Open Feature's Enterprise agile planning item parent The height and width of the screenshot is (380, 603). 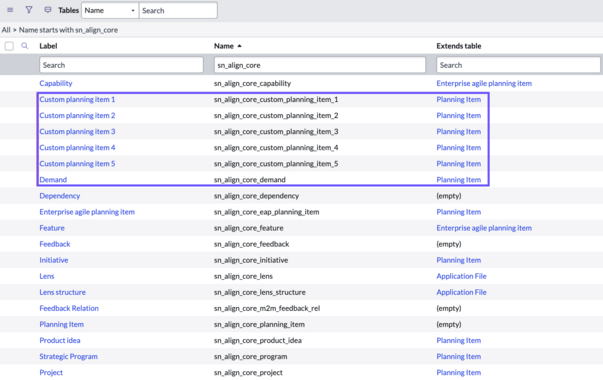click(484, 228)
